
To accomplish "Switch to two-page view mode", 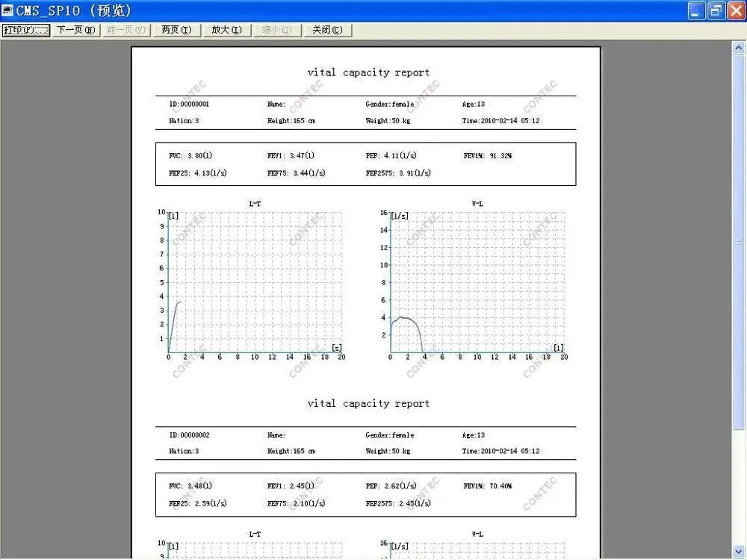I will 176,30.
